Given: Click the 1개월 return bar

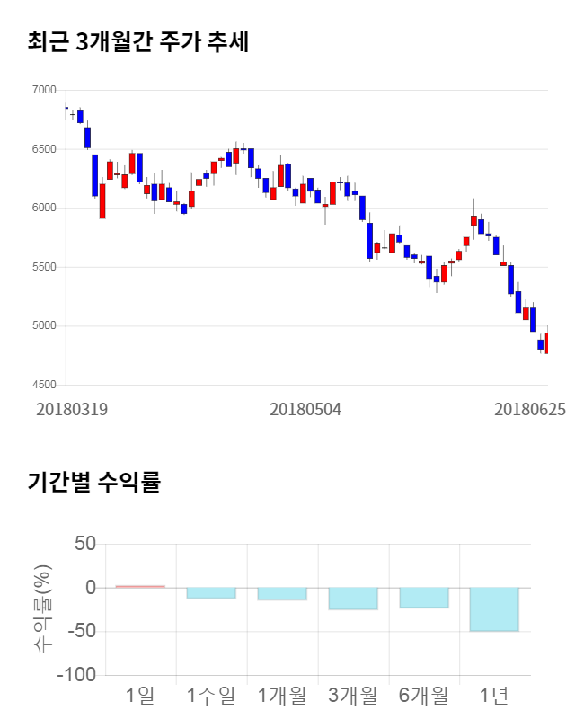Looking at the screenshot, I should coord(282,593).
